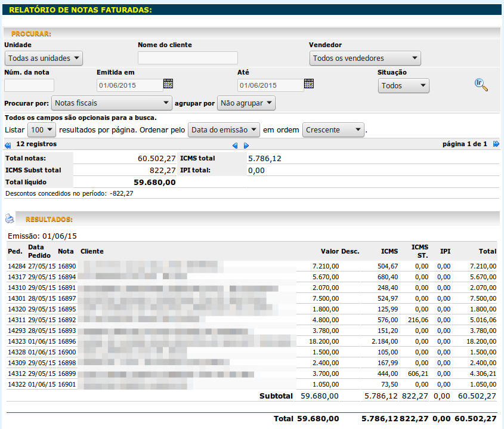Expand the Vendedor dropdown list

click(365, 58)
